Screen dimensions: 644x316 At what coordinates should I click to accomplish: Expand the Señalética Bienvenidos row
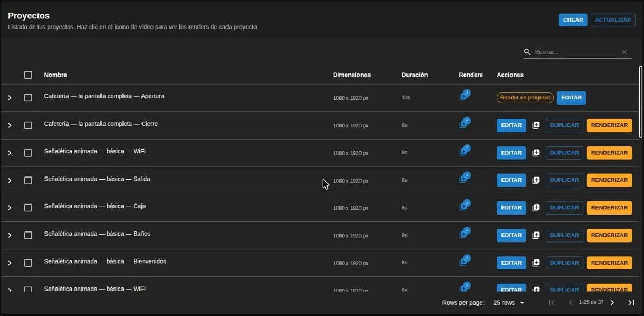tap(10, 263)
